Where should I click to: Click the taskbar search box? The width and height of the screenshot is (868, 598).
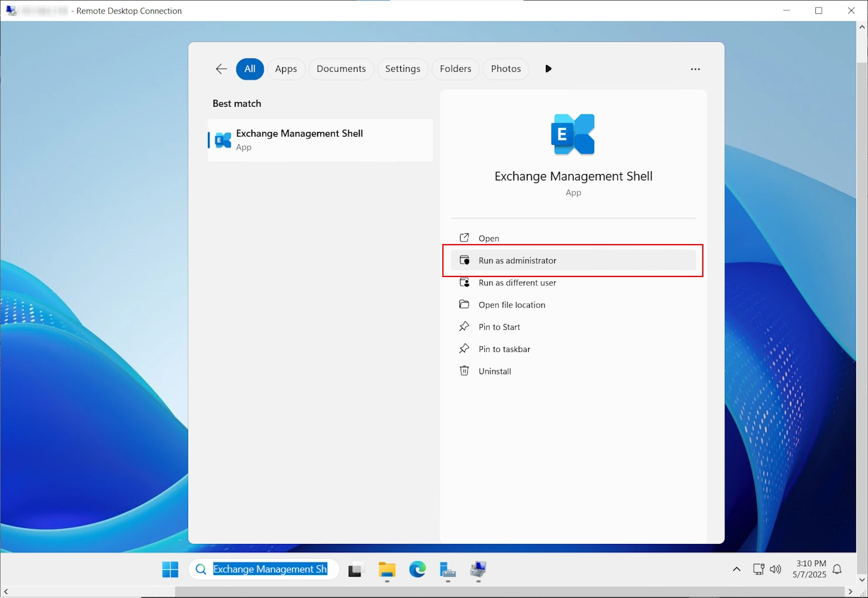pyautogui.click(x=264, y=569)
